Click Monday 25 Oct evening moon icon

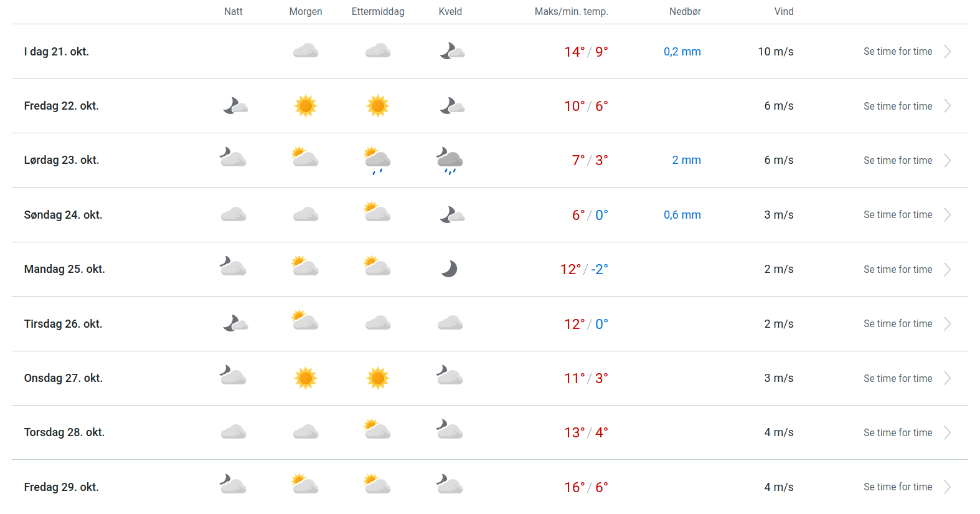click(449, 269)
